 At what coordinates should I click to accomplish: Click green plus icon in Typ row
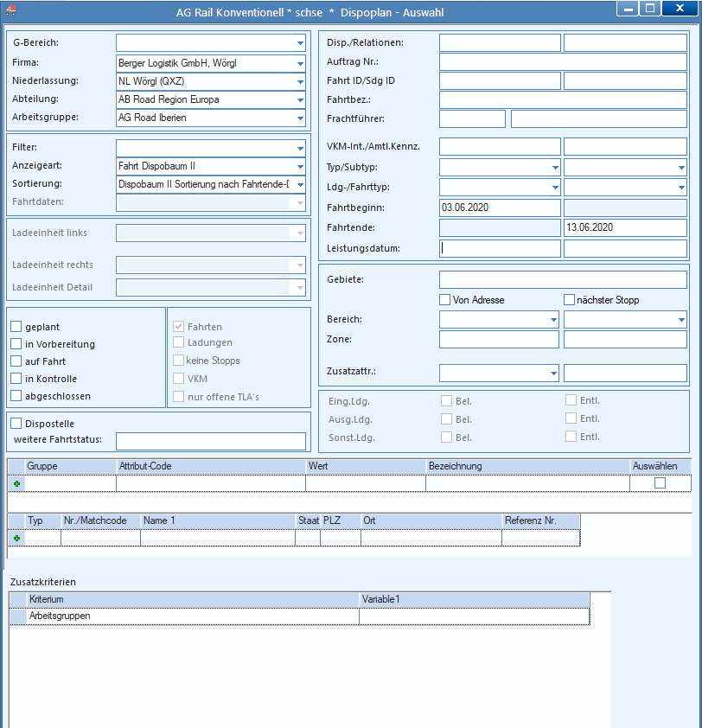[16, 538]
